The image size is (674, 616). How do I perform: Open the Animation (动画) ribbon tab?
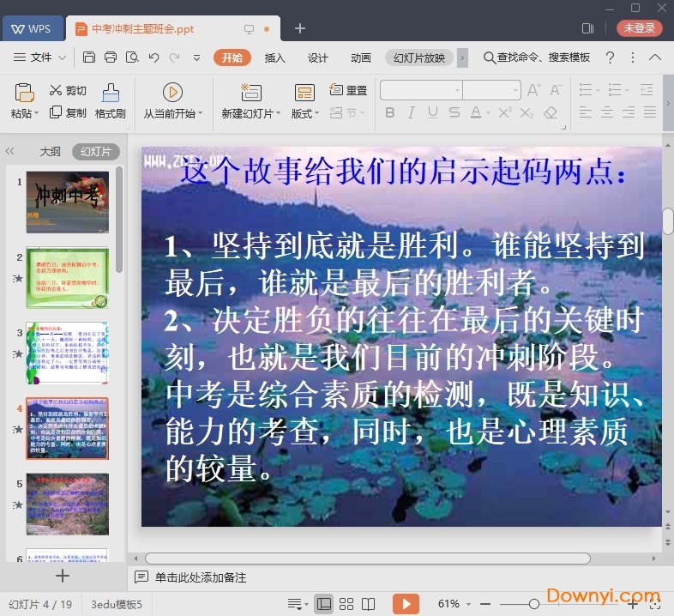360,57
